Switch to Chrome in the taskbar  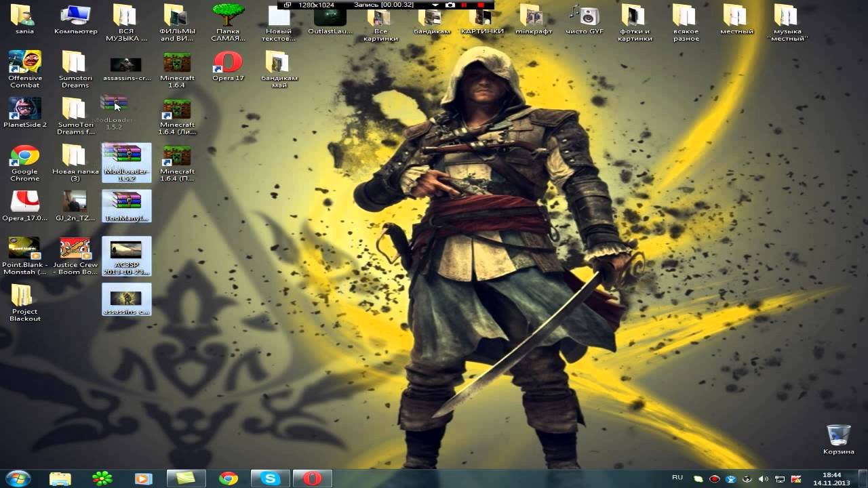click(x=229, y=479)
